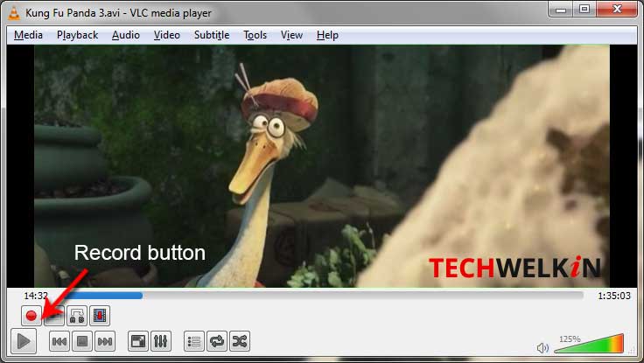Click the frame by frame button
This screenshot has height=363, width=644.
(100, 316)
